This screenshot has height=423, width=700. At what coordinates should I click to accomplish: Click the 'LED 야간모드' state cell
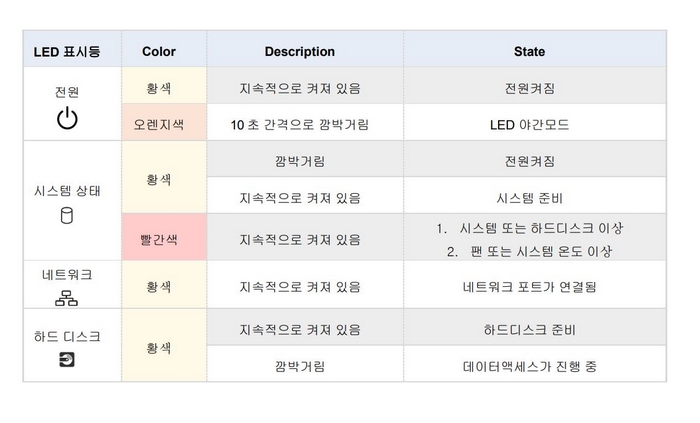coord(535,122)
